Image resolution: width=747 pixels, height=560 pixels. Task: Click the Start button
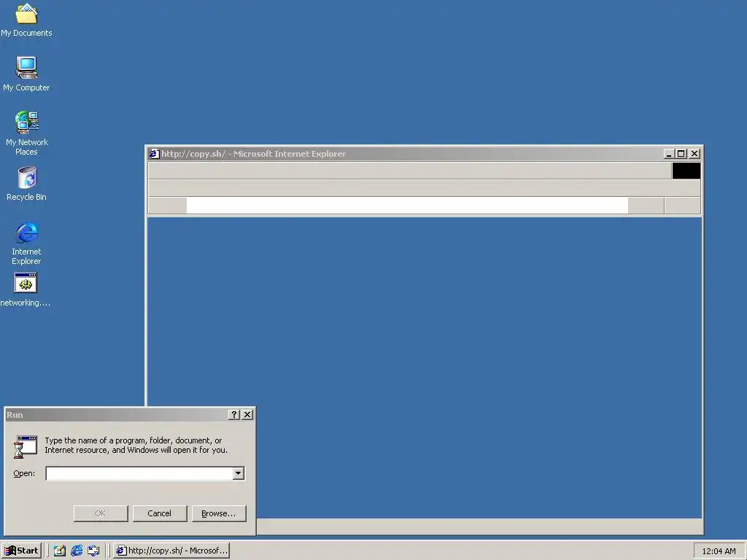pyautogui.click(x=21, y=551)
